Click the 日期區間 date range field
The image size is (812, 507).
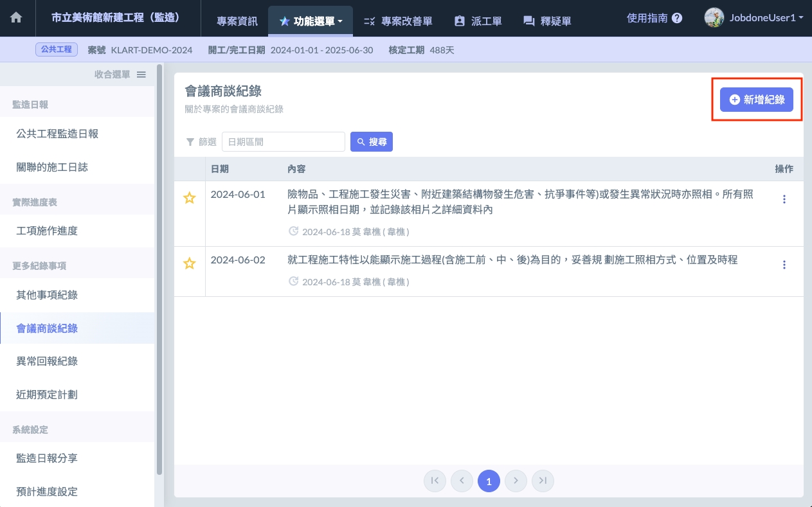pyautogui.click(x=283, y=142)
